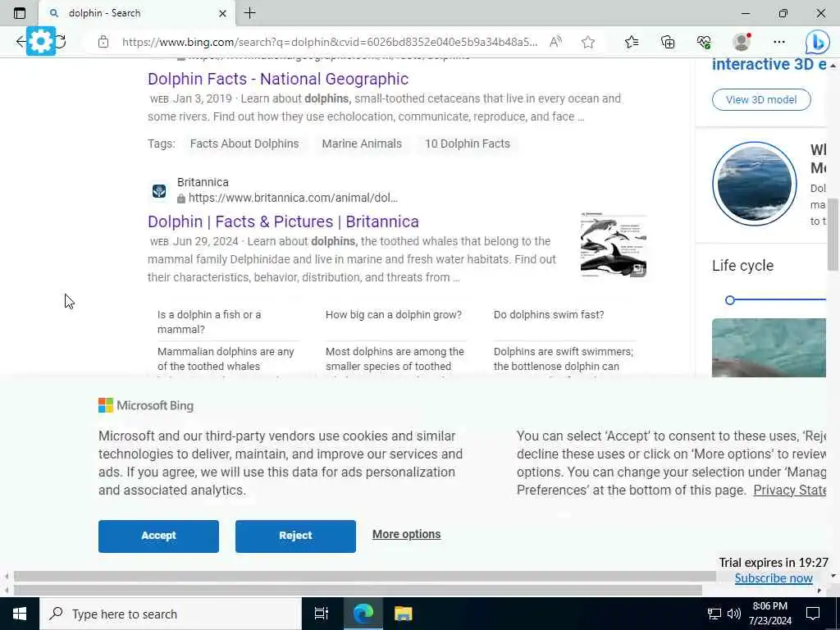Click the upper horizontal scrollbar

click(x=364, y=577)
